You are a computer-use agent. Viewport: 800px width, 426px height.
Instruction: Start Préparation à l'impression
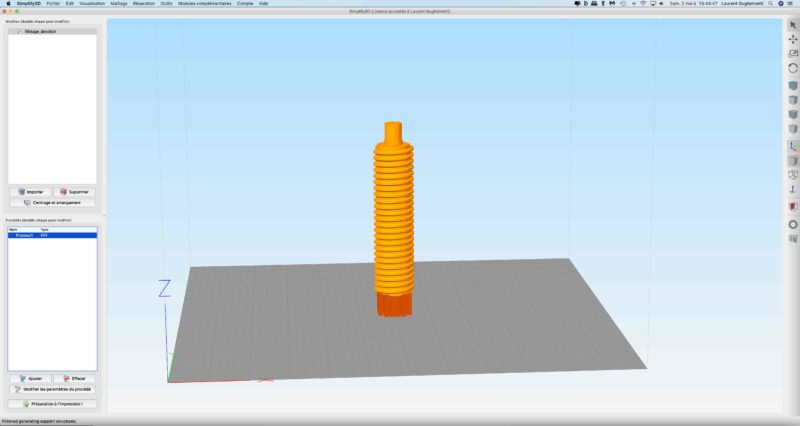point(52,404)
